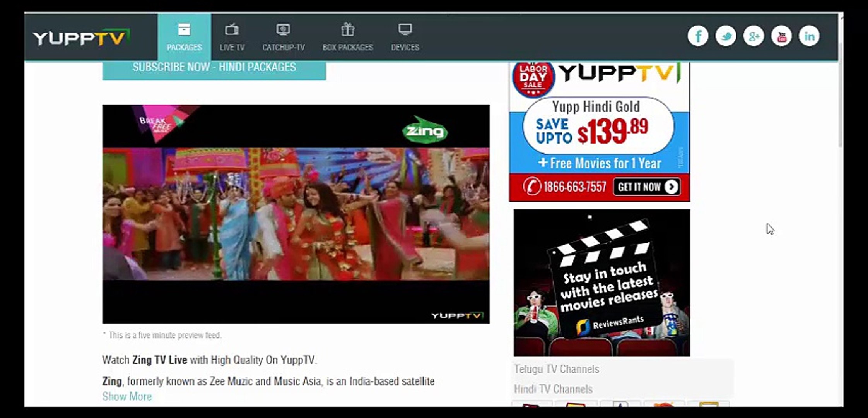
Task: Open the YouTube channel icon
Action: pos(781,36)
